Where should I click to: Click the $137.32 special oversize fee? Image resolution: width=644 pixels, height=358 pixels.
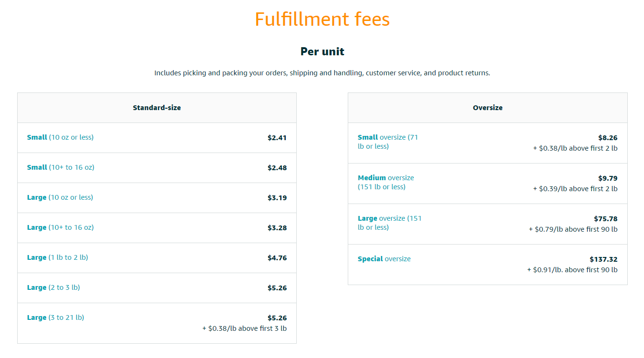pyautogui.click(x=603, y=259)
